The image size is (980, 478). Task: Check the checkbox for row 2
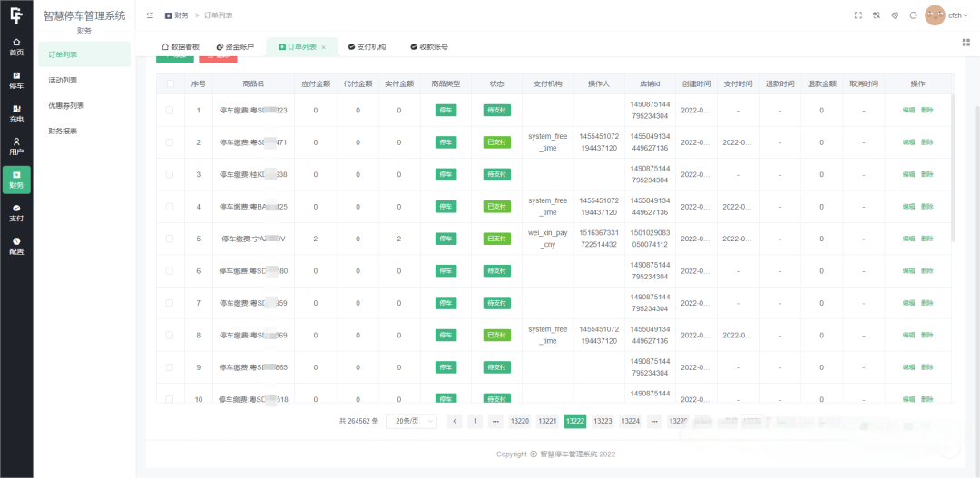[170, 142]
